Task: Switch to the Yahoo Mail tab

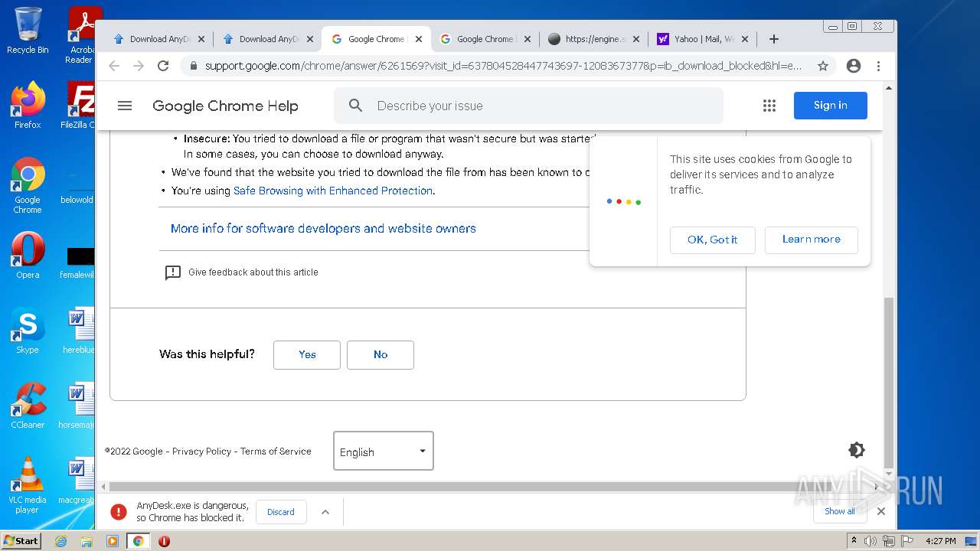Action: (704, 39)
